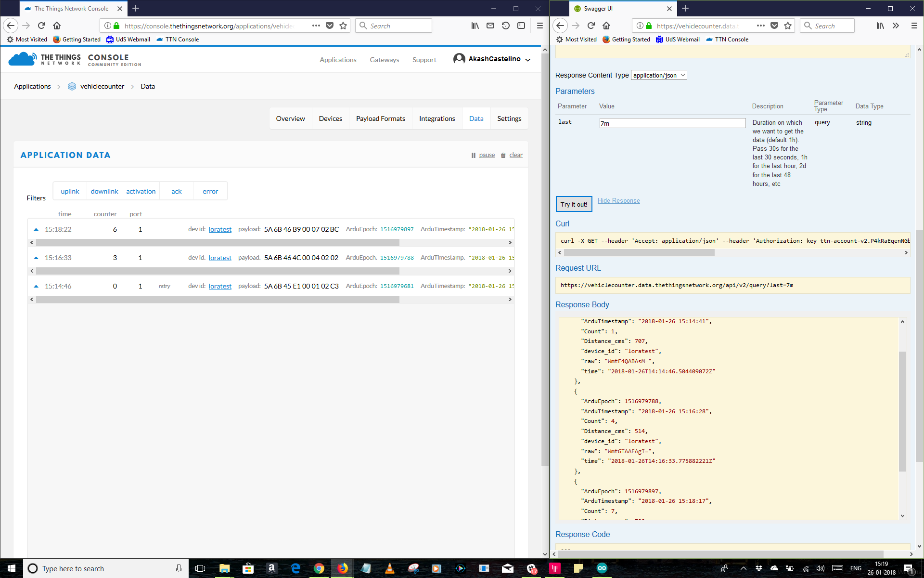Expand the 15:16:33 data row

coord(36,258)
